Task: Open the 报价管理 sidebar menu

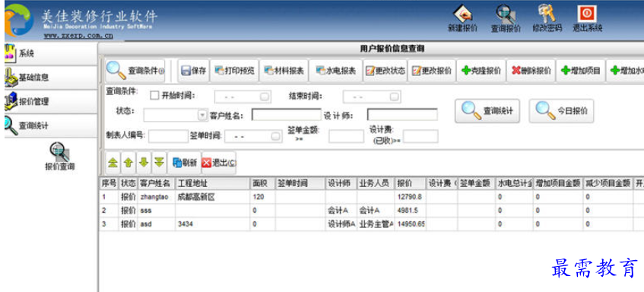Action: click(x=51, y=101)
